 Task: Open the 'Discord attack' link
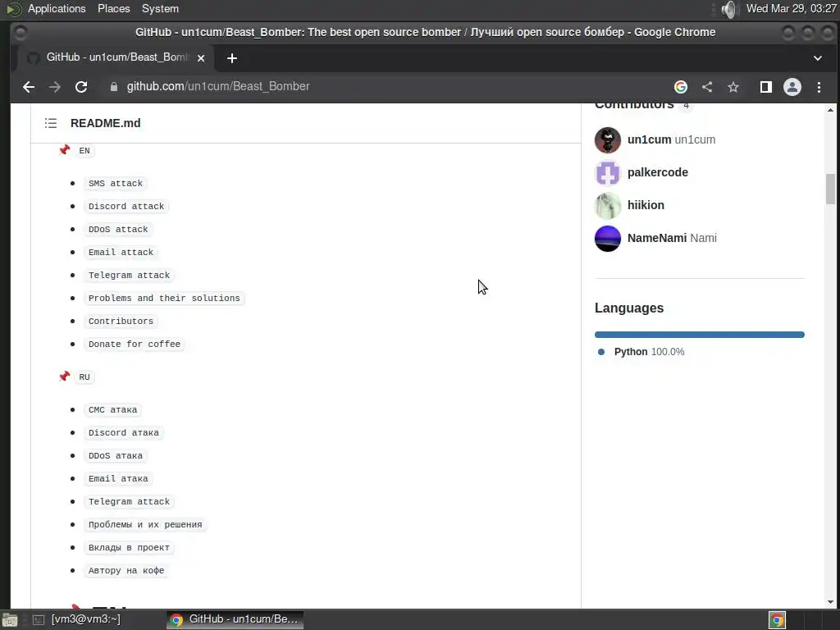(126, 206)
